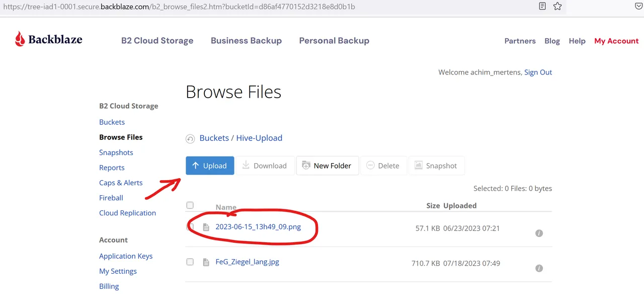The width and height of the screenshot is (644, 301).
Task: Click upload date 07/18/2023 07:49
Action: pyautogui.click(x=471, y=264)
